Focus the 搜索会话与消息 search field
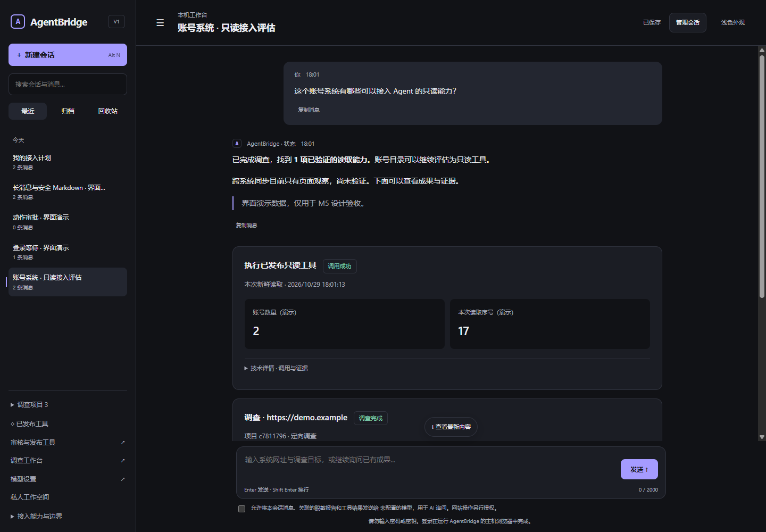Image resolution: width=766 pixels, height=532 pixels. [68, 85]
